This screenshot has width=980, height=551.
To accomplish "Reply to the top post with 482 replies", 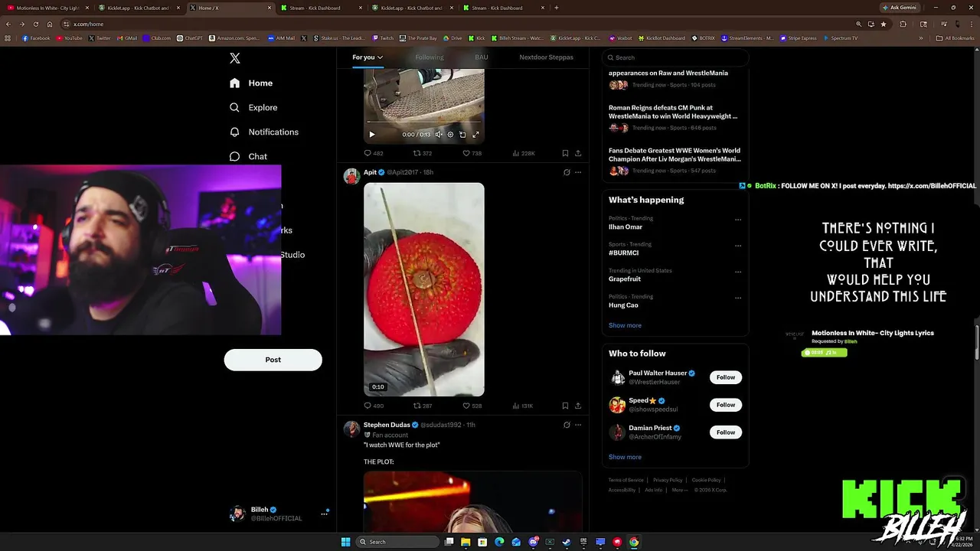I will click(374, 153).
